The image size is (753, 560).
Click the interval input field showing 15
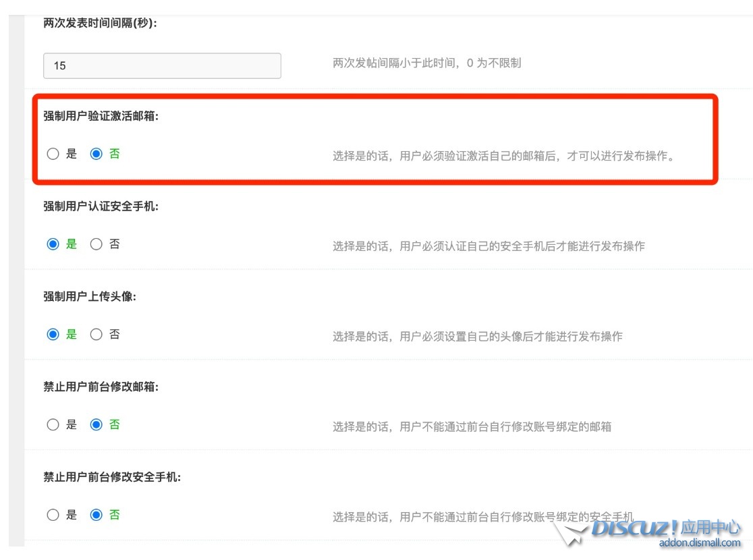tap(162, 65)
